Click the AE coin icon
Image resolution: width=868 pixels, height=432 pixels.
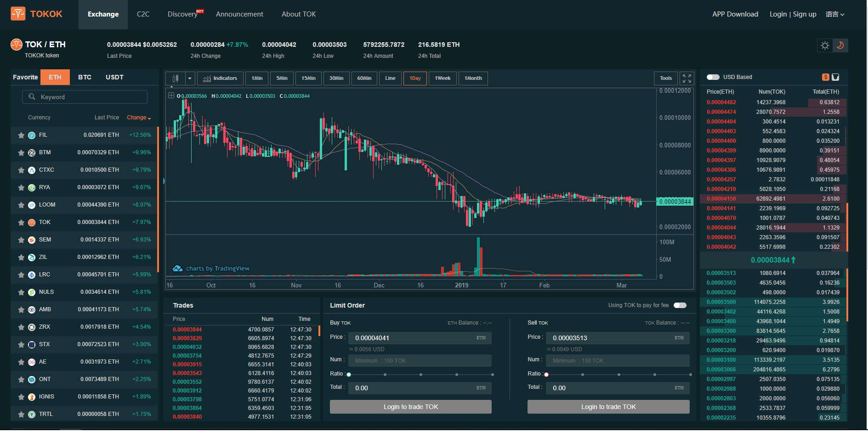[32, 362]
